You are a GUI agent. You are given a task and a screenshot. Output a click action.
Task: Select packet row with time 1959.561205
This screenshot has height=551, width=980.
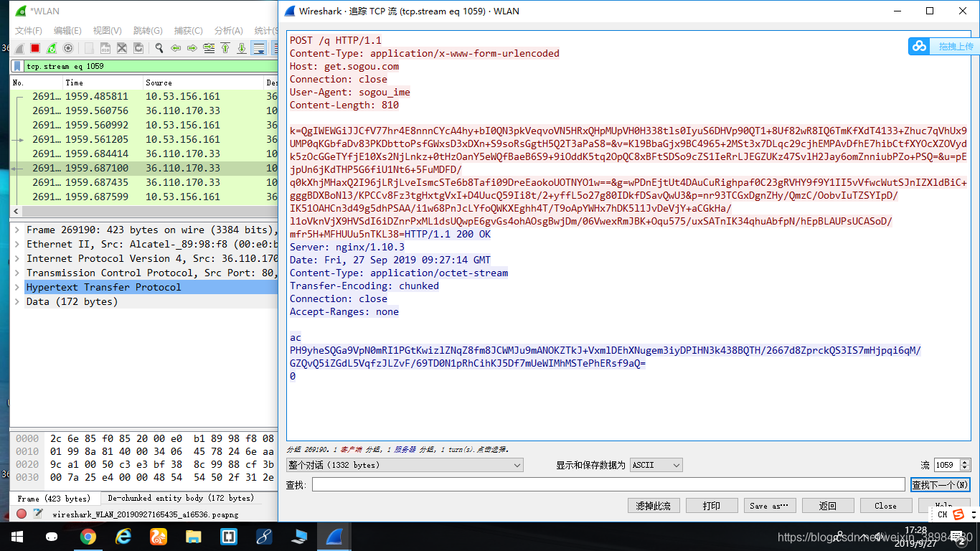[x=144, y=139]
